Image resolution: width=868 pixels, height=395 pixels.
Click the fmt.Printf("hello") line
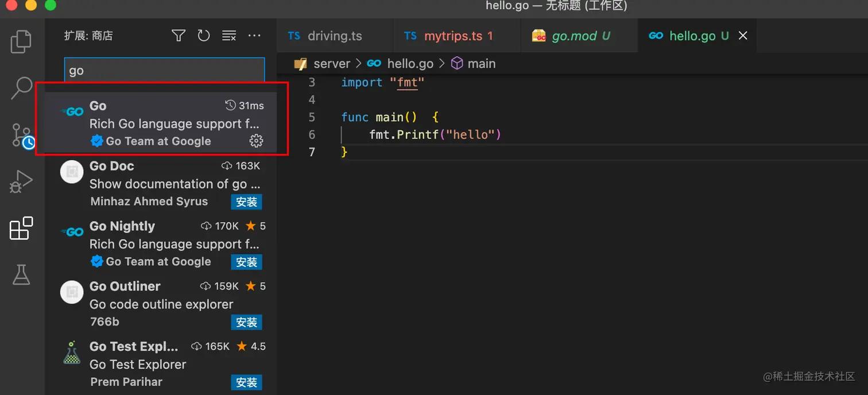(x=435, y=134)
